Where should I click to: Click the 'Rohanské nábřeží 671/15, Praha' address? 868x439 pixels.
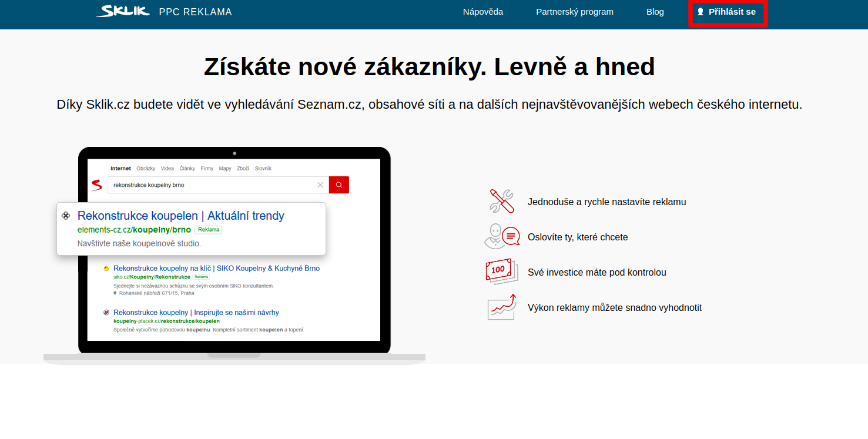coord(156,293)
